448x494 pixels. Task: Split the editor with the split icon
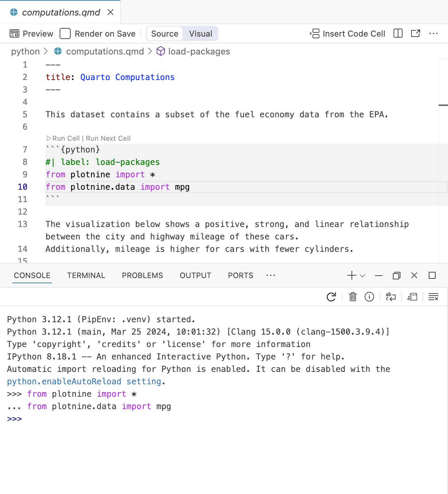point(398,33)
